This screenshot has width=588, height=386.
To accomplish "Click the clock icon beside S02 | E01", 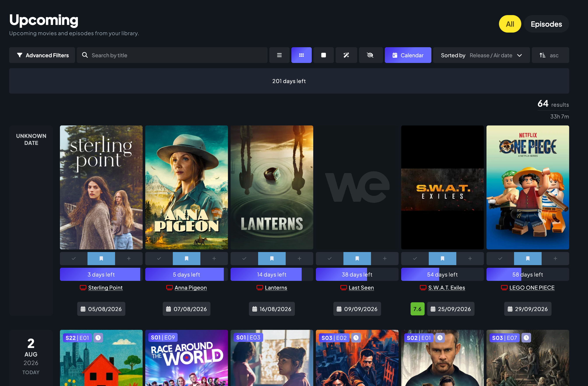I will [x=440, y=337].
